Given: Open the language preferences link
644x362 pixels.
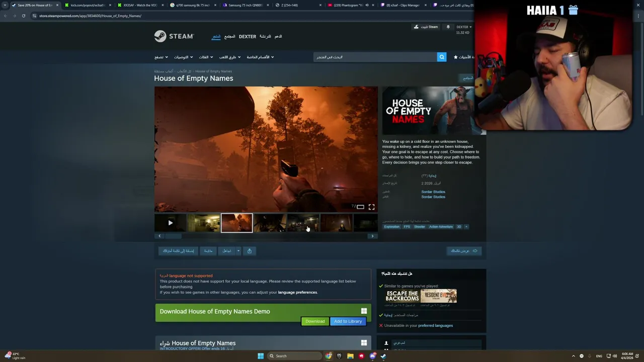Looking at the screenshot, I should (x=297, y=292).
